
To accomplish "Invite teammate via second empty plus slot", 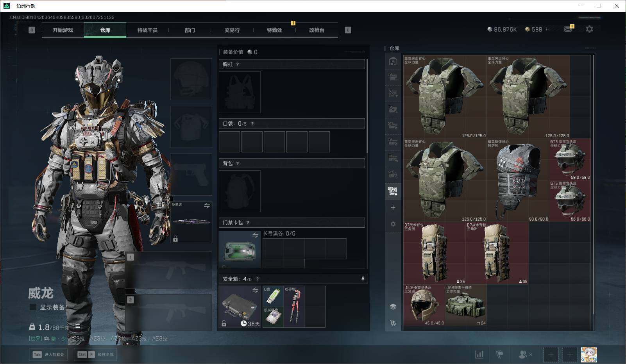I will (569, 355).
